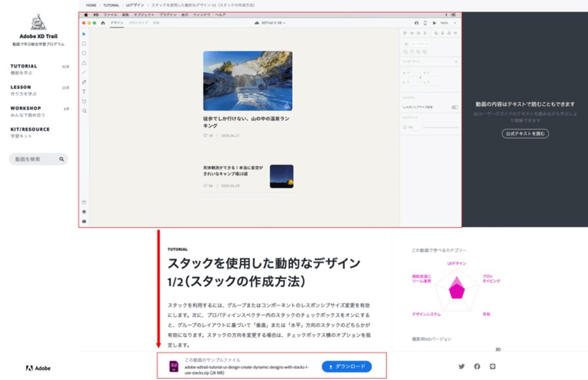Select the Artboard tool in XD
Screen dimensions: 588x380
coord(84,101)
